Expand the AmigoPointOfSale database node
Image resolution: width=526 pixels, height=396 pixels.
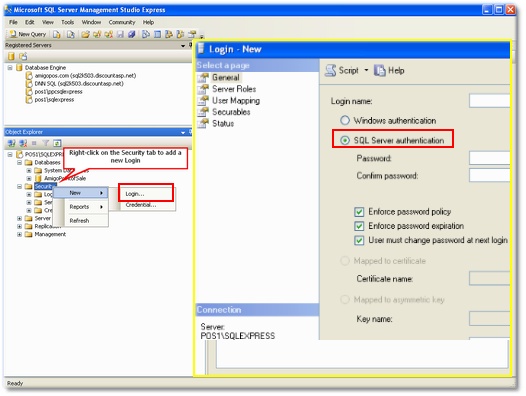pos(29,178)
